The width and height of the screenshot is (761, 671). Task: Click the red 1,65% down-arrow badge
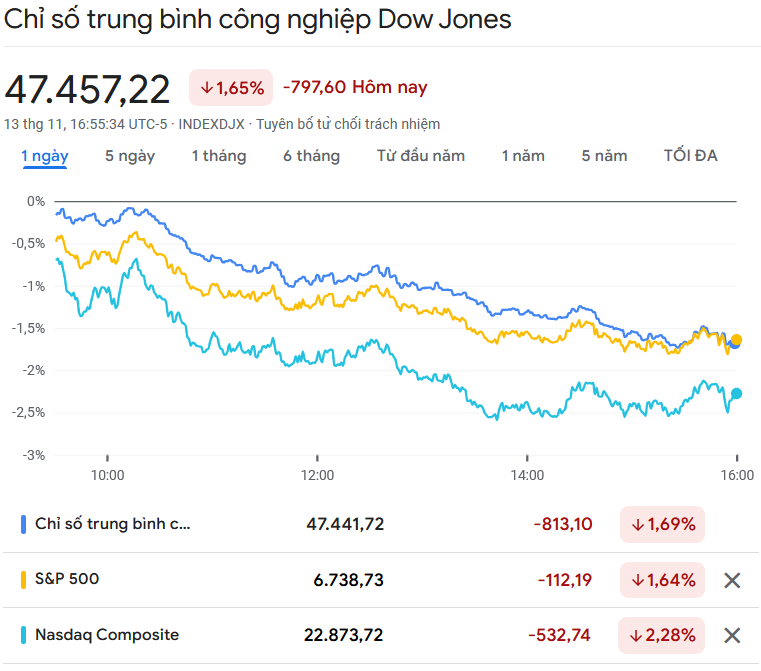click(x=231, y=88)
